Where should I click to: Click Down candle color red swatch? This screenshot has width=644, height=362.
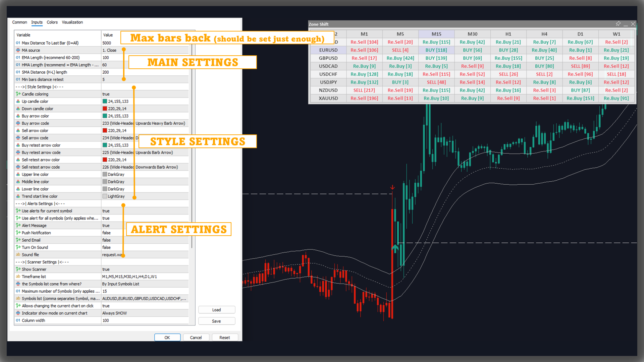(x=105, y=109)
